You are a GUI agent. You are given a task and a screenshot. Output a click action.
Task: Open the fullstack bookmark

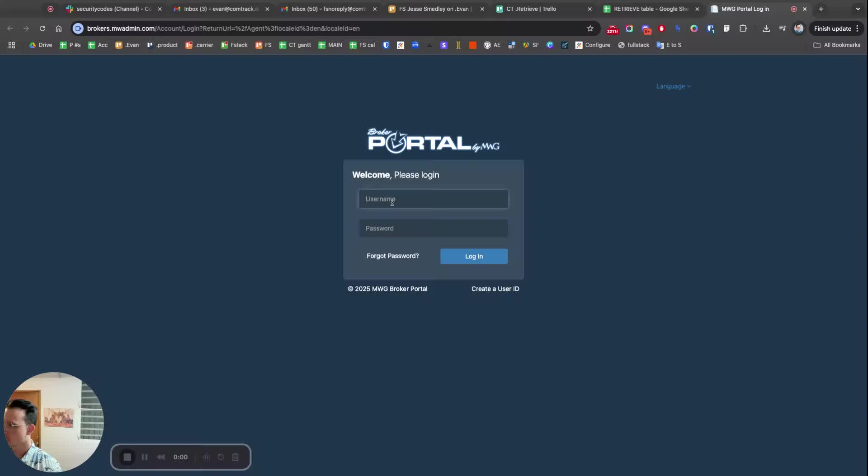pyautogui.click(x=633, y=45)
